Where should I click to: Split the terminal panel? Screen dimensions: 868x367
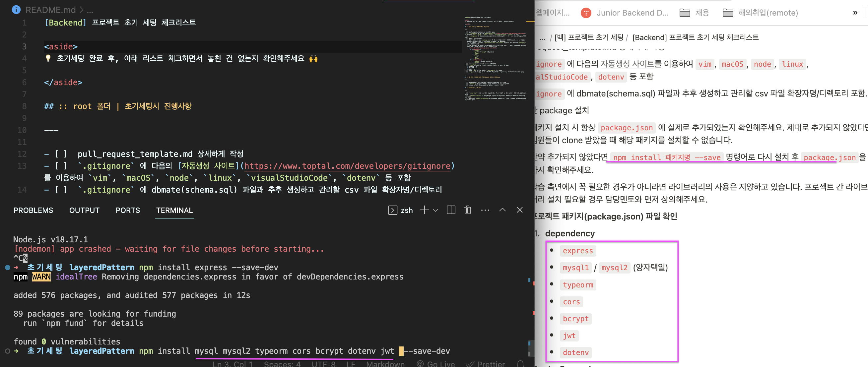click(451, 210)
